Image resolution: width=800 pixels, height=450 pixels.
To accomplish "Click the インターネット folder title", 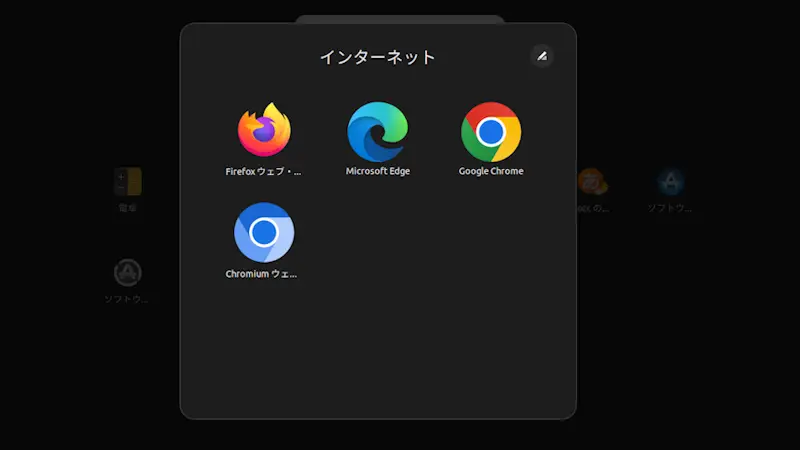I will (x=378, y=57).
